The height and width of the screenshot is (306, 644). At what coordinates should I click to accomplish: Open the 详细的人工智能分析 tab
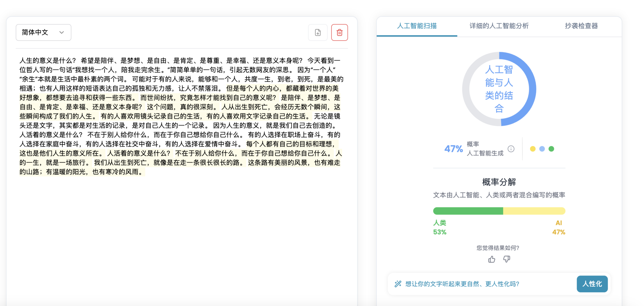tap(499, 26)
